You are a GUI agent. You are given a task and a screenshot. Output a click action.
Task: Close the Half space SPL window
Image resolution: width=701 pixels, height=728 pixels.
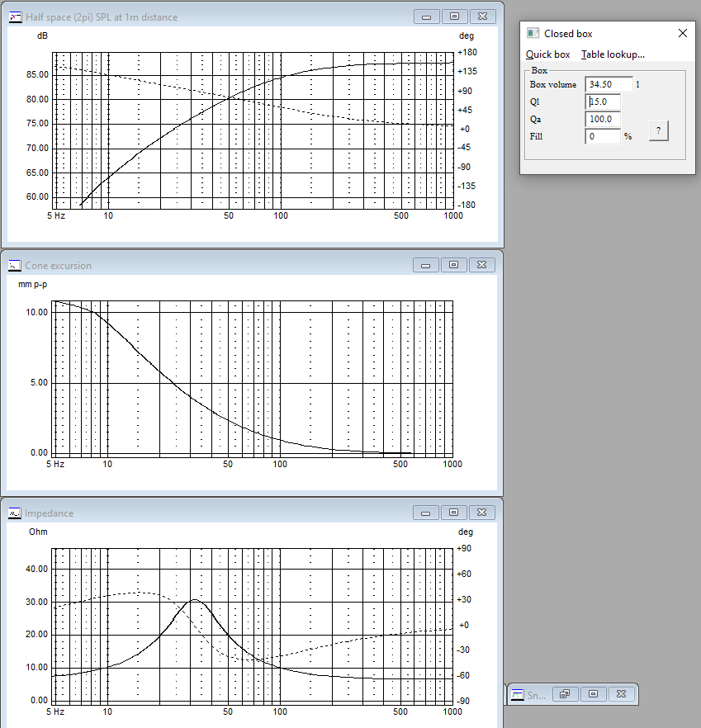[483, 17]
